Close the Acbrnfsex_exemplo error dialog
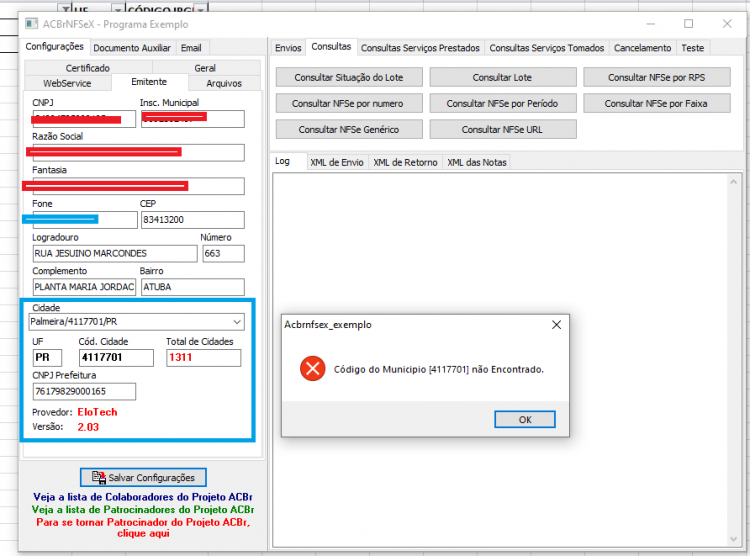Viewport: 750px width, 556px height. point(556,325)
